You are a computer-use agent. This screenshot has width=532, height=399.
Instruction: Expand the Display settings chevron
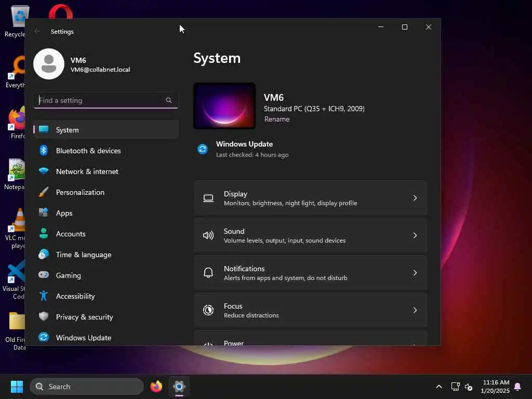click(415, 198)
